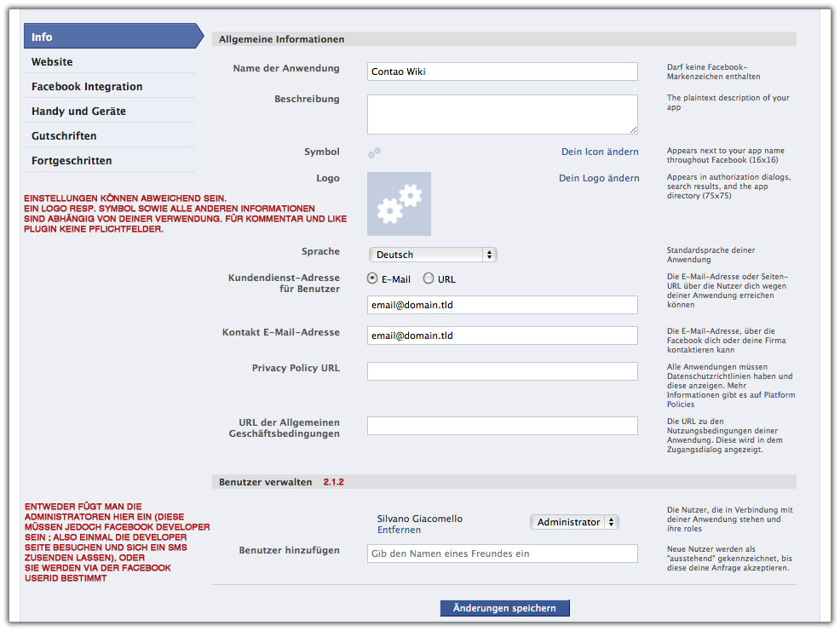Viewport: 840px width, 631px height.
Task: Focus the Privacy Policy URL field
Action: point(502,371)
